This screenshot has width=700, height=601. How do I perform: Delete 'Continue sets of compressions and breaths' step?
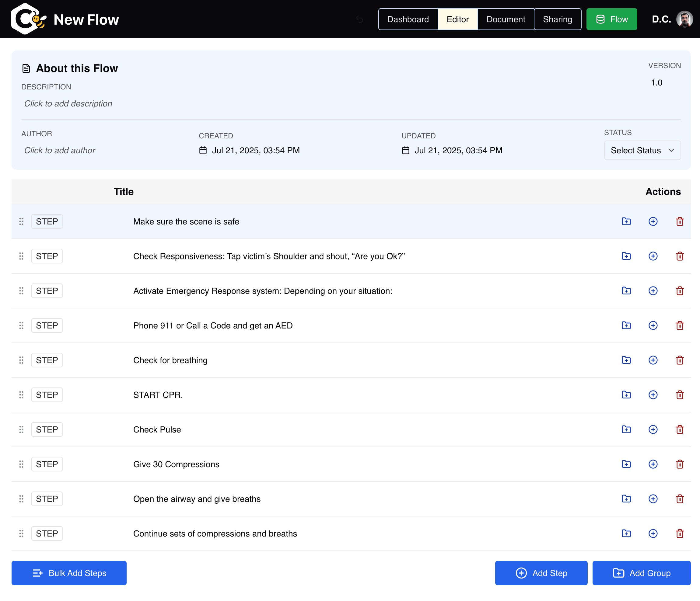pyautogui.click(x=680, y=533)
